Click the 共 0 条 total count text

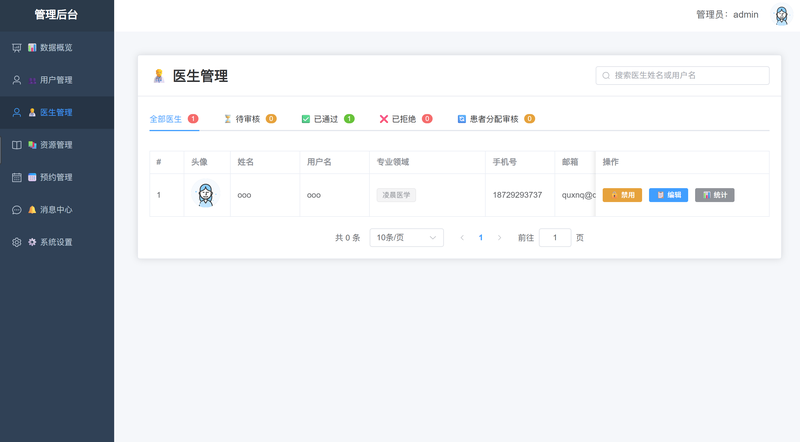(x=347, y=237)
